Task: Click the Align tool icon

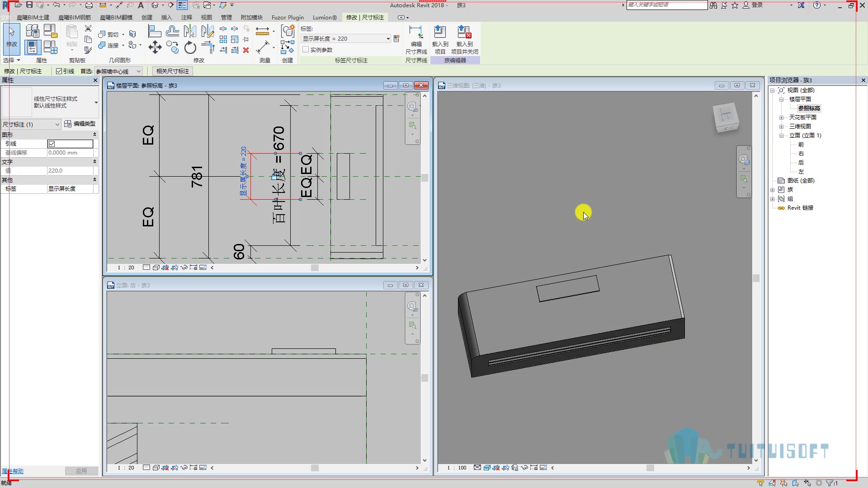Action: coord(155,31)
